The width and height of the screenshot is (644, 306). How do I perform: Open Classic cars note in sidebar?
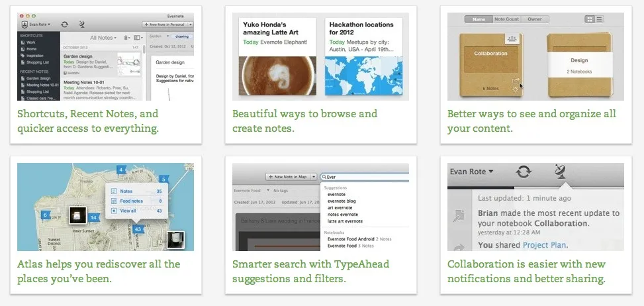39,98
